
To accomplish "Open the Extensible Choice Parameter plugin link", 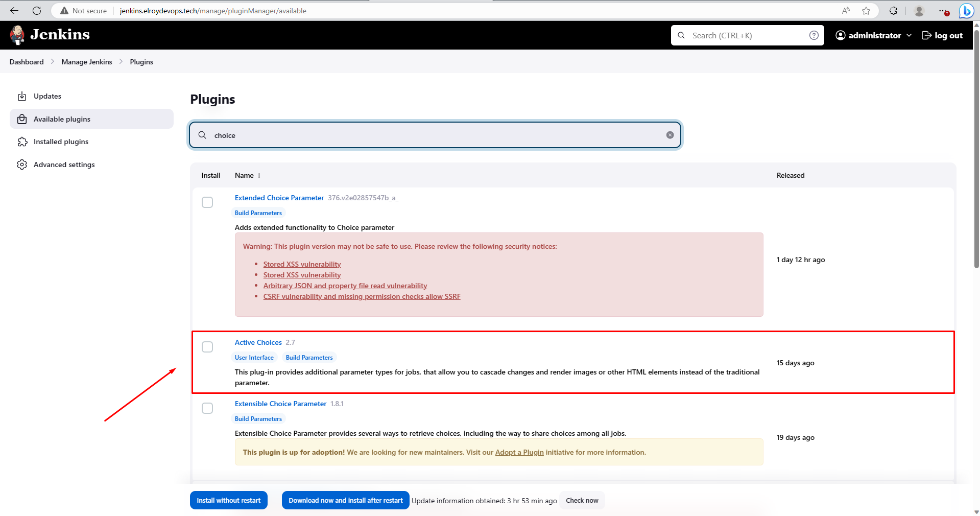I will click(x=280, y=404).
